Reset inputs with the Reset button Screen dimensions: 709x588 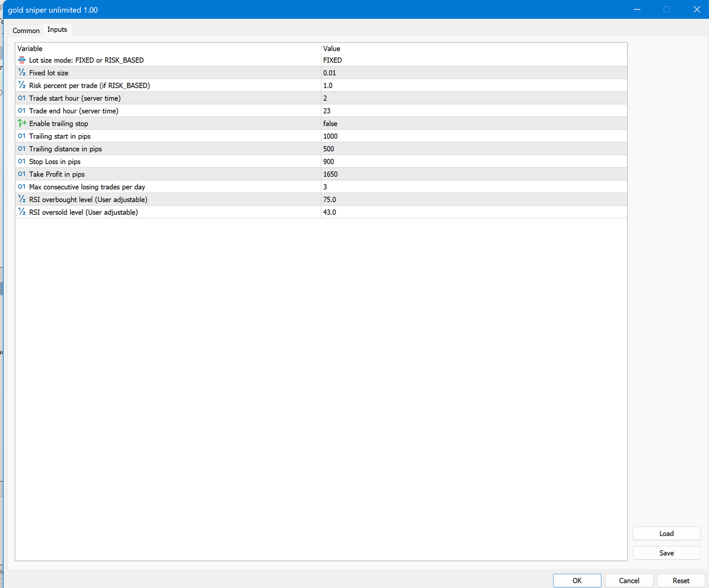(681, 580)
